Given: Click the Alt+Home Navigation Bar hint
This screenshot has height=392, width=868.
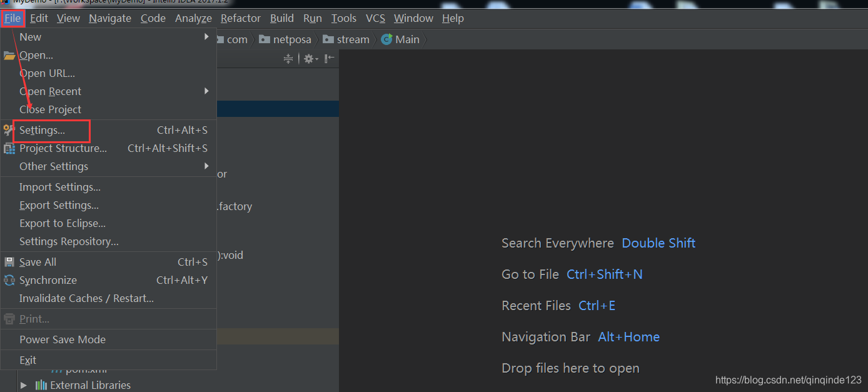Looking at the screenshot, I should [x=629, y=337].
